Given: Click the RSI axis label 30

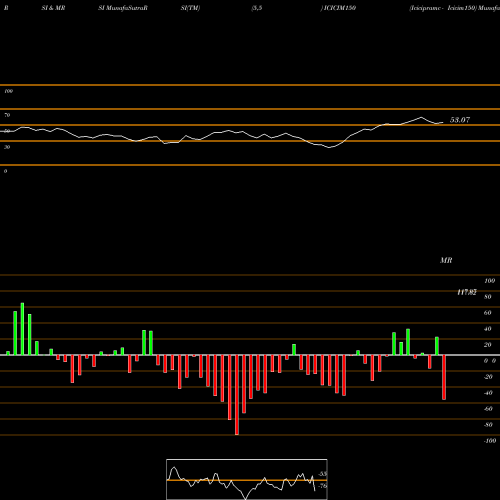Looking at the screenshot, I should 7,147.
